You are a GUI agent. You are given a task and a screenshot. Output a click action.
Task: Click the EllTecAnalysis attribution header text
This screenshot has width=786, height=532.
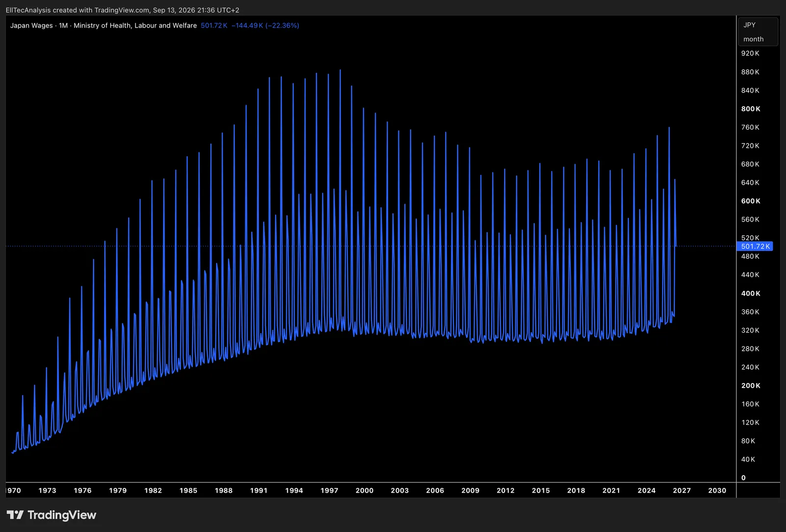click(122, 10)
